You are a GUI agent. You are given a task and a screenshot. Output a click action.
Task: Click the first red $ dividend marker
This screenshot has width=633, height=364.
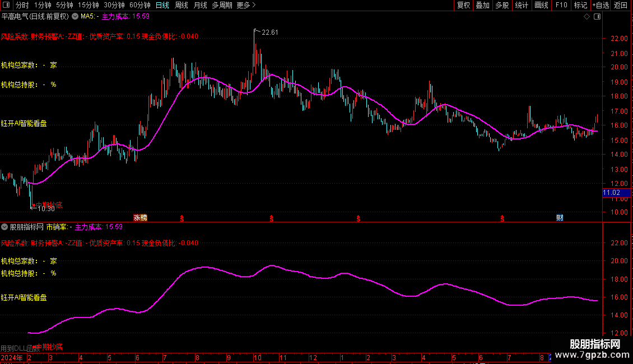click(x=181, y=217)
